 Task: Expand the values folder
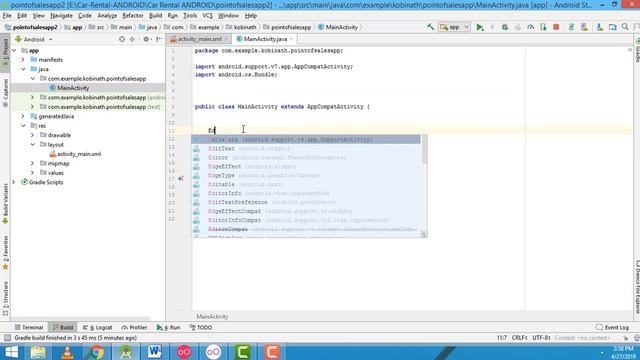click(32, 173)
